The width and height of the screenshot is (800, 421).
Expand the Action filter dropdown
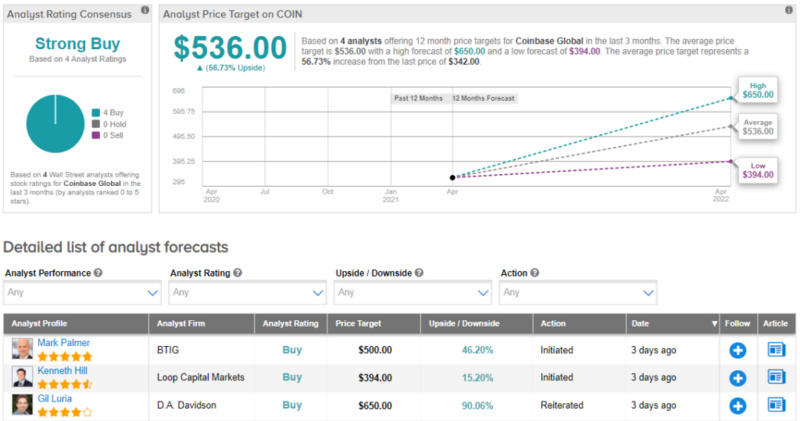578,292
